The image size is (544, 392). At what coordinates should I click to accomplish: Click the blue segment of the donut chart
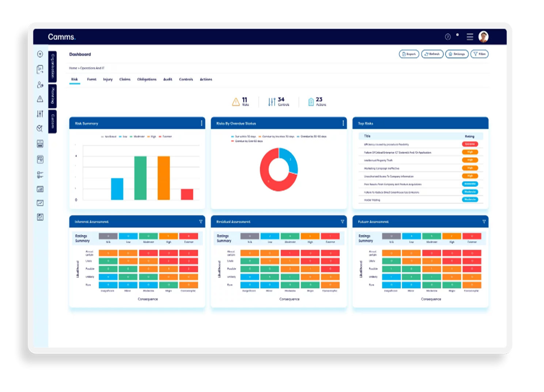(291, 159)
